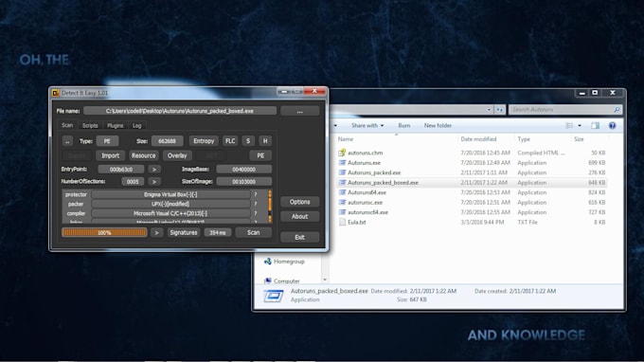Click the Explorer address bar refresh icon
644x362 pixels.
pyautogui.click(x=499, y=110)
